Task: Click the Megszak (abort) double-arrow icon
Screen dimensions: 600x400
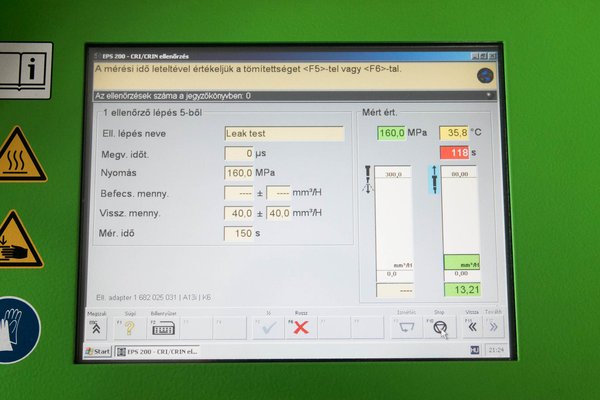Action: [96, 327]
